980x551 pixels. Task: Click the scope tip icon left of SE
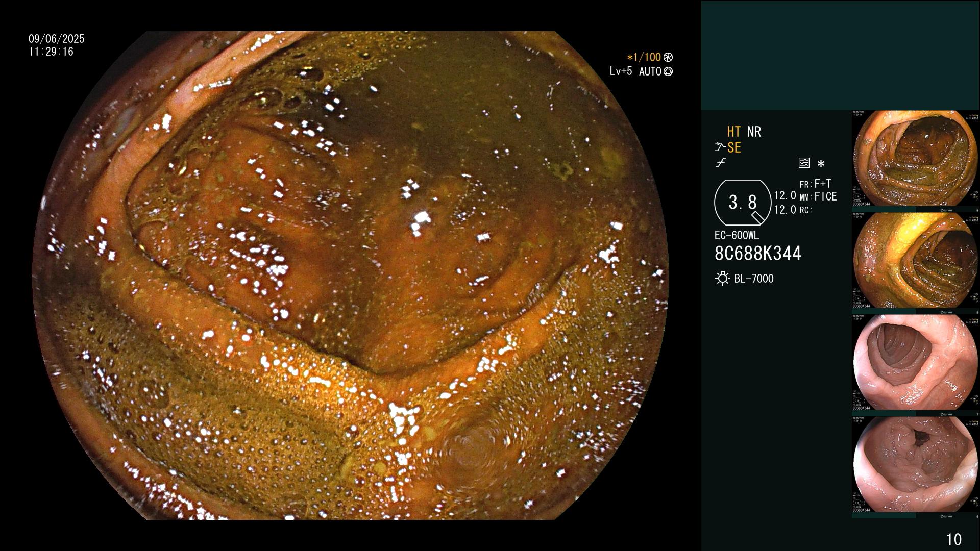coord(720,147)
